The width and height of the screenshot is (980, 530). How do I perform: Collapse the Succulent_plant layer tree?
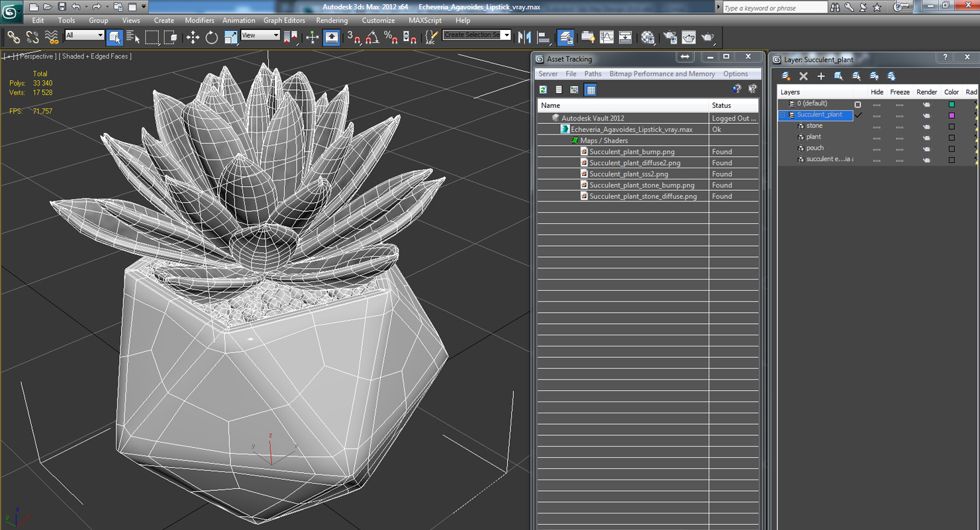[782, 115]
